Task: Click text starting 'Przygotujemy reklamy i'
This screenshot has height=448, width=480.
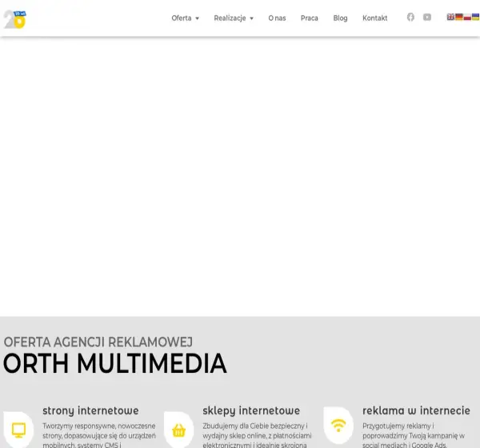Action: coord(414,435)
